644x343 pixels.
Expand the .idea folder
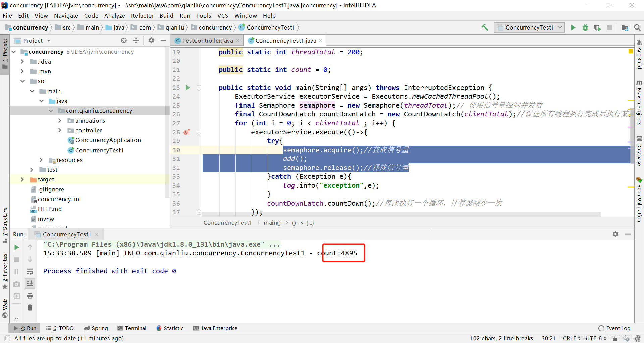point(22,61)
